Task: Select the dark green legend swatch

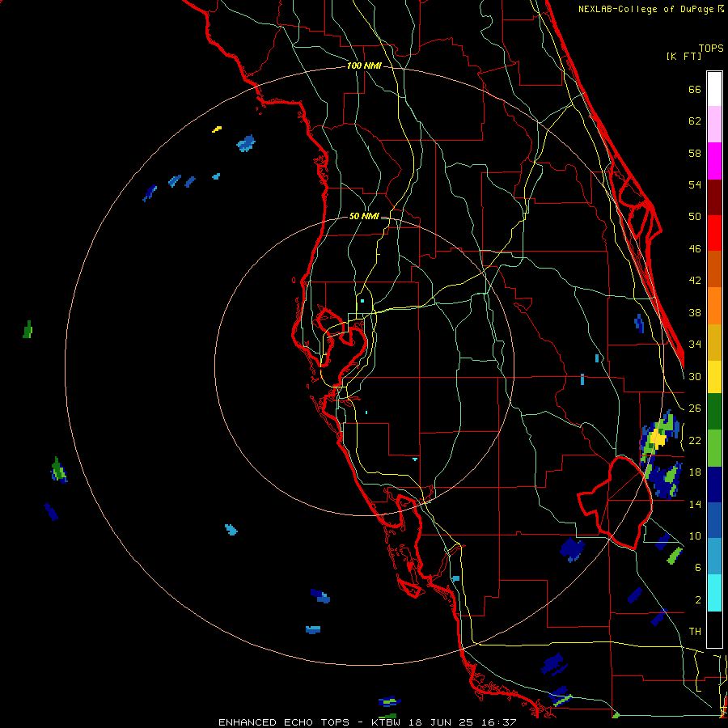Action: pos(714,412)
